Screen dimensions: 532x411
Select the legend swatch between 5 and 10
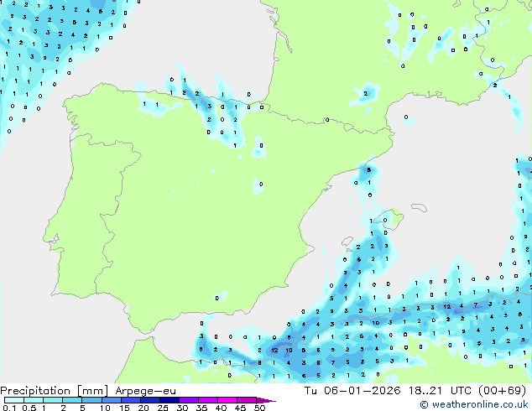[91, 400]
